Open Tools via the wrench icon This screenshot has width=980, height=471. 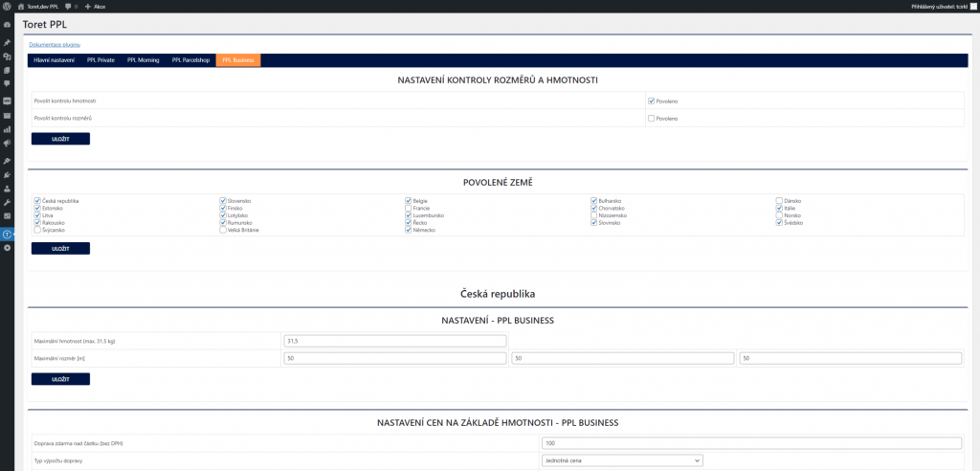[7, 202]
